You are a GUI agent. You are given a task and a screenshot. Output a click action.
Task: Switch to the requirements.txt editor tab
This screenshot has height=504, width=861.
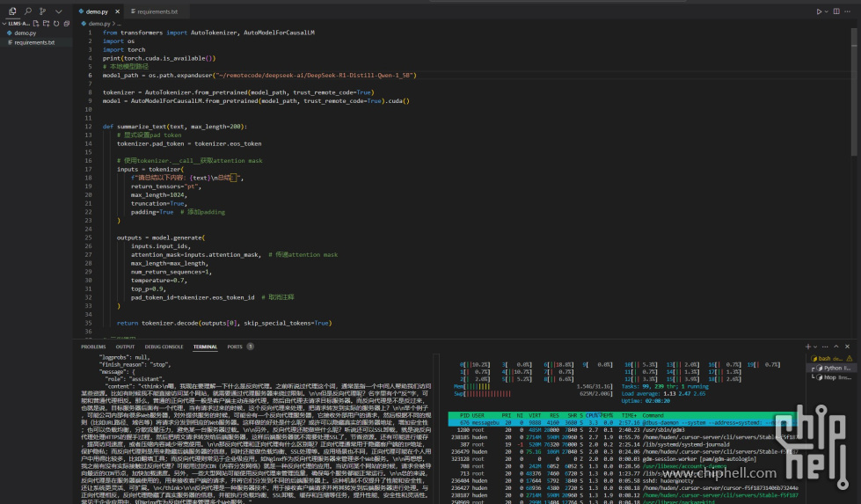(x=157, y=11)
